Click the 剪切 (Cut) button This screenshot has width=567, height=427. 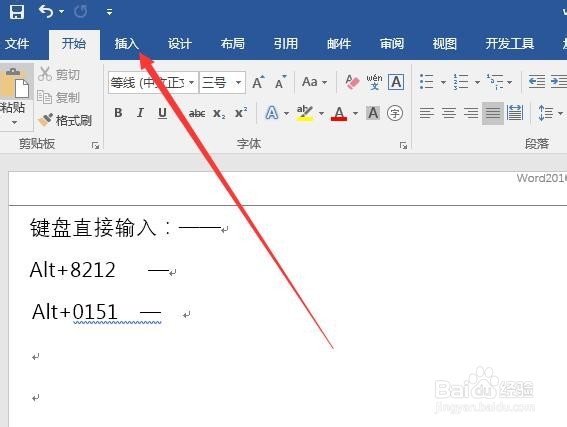(x=59, y=74)
